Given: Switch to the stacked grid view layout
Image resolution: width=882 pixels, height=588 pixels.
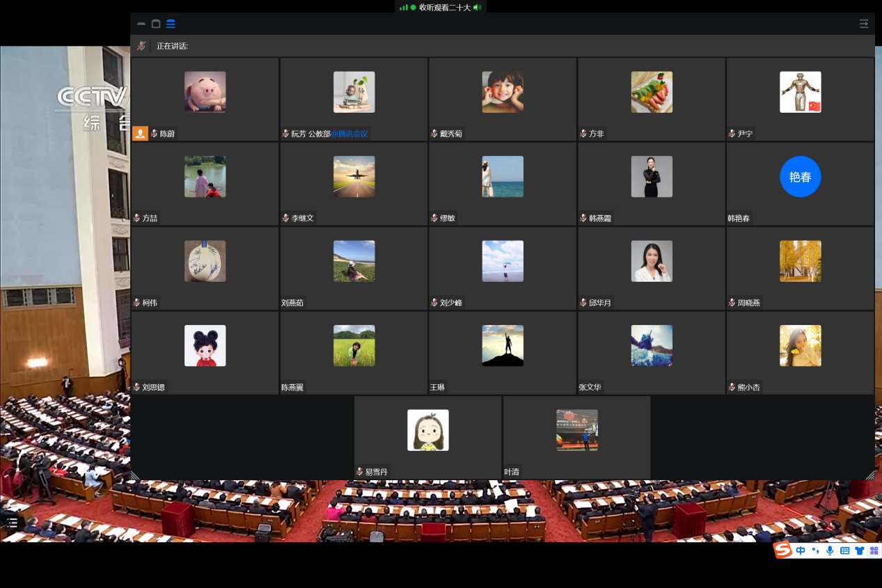Looking at the screenshot, I should tap(171, 24).
